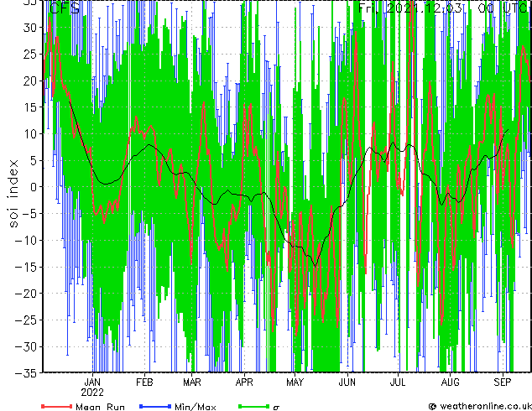Click the y-axis value −10
The height and width of the screenshot is (411, 532).
(26, 241)
